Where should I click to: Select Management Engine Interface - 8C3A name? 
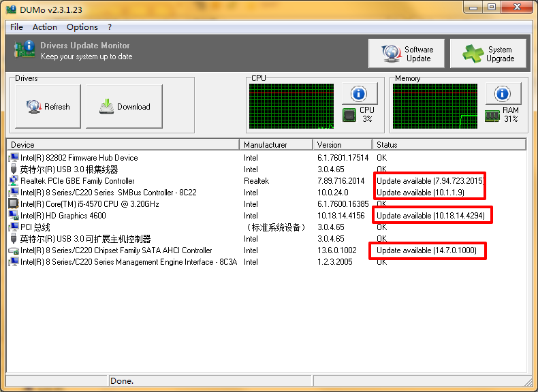pos(129,262)
